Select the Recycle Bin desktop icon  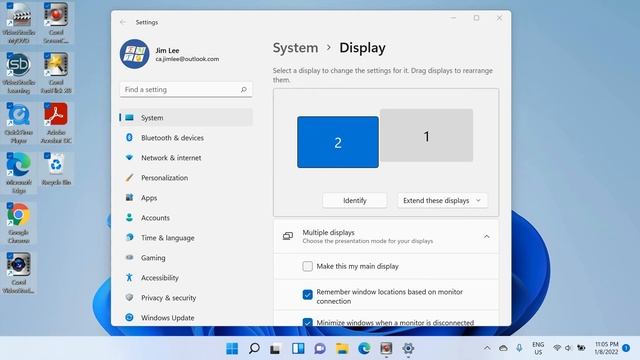pyautogui.click(x=56, y=169)
